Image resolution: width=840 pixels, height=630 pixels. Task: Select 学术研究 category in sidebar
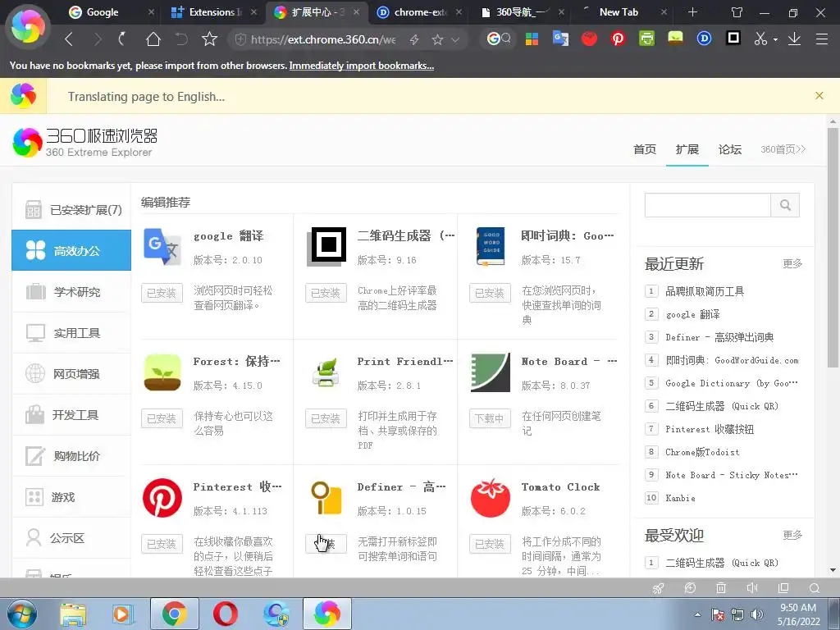click(72, 292)
